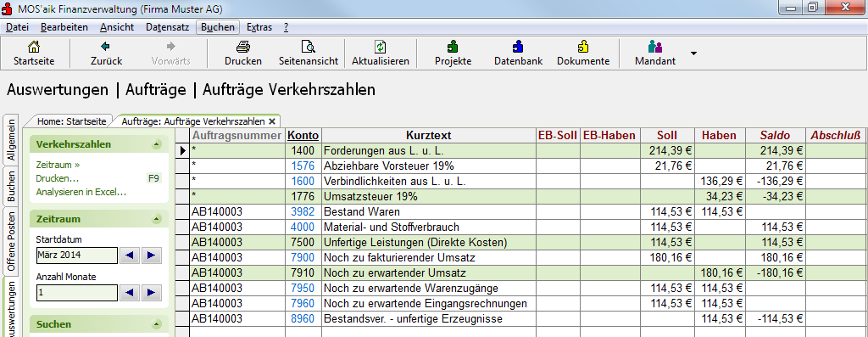Image resolution: width=868 pixels, height=337 pixels.
Task: Click the Analysieren in Excel link
Action: [81, 193]
